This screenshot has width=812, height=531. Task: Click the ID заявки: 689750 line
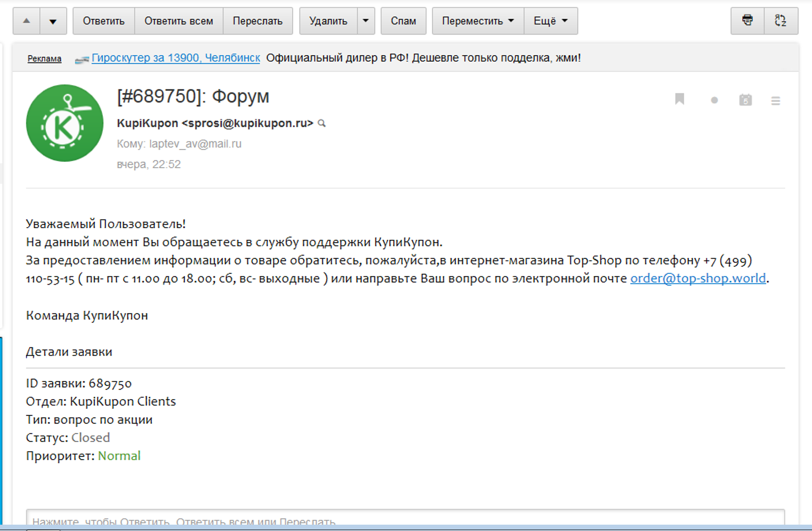[79, 383]
